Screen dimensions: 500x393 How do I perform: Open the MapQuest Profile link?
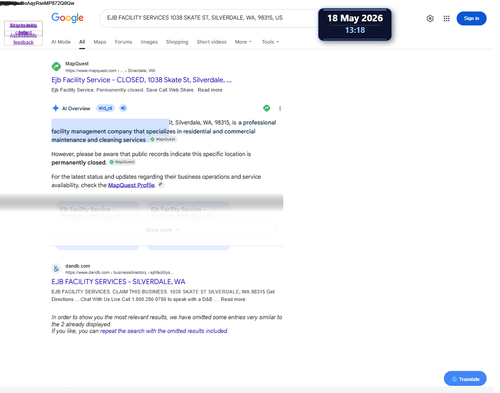[x=131, y=185]
